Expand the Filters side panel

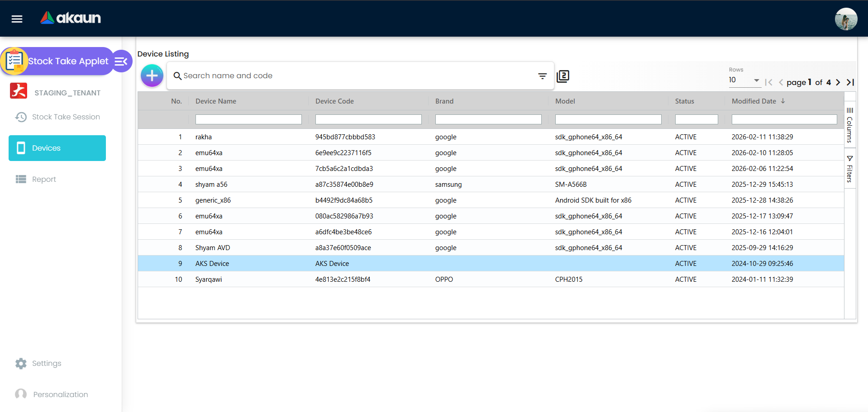[x=849, y=169]
